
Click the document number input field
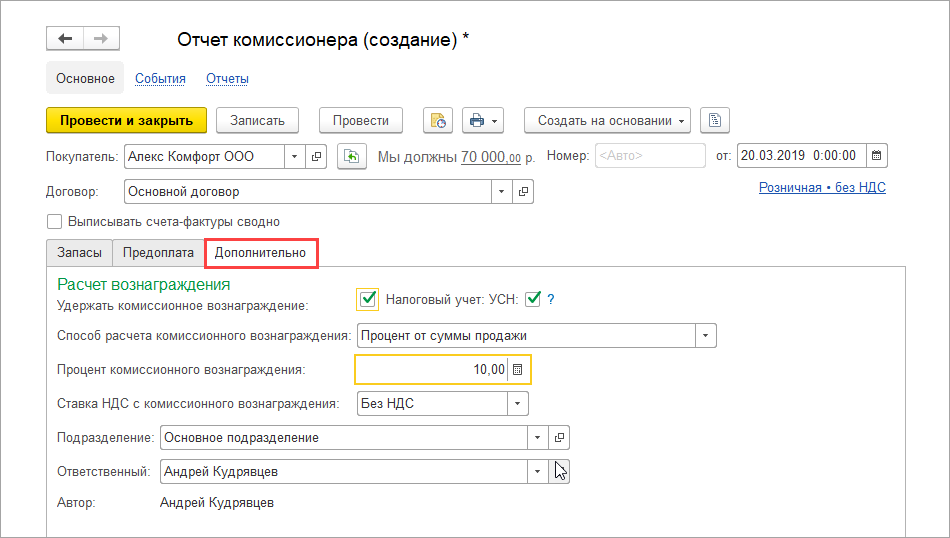[650, 156]
